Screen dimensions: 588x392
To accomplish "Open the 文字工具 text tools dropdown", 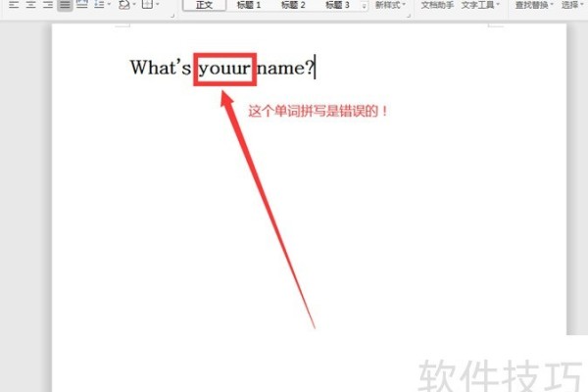I will point(480,5).
